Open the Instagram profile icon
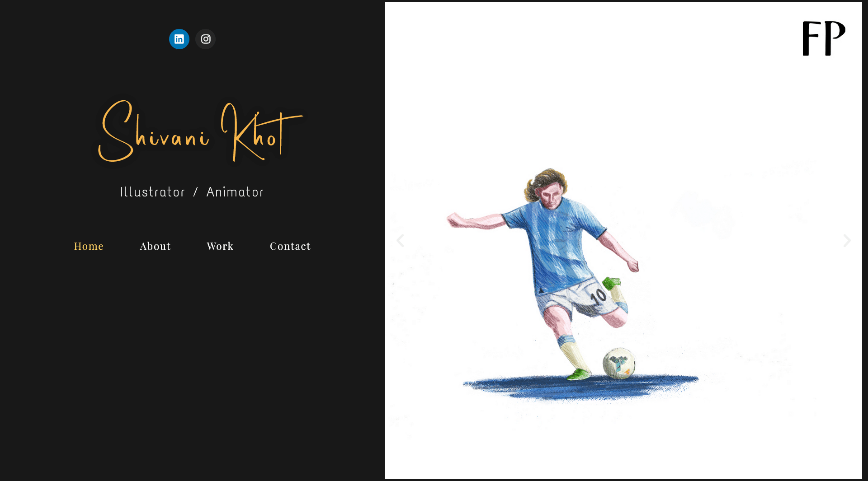Screen dimensions: 868x481 tap(206, 39)
